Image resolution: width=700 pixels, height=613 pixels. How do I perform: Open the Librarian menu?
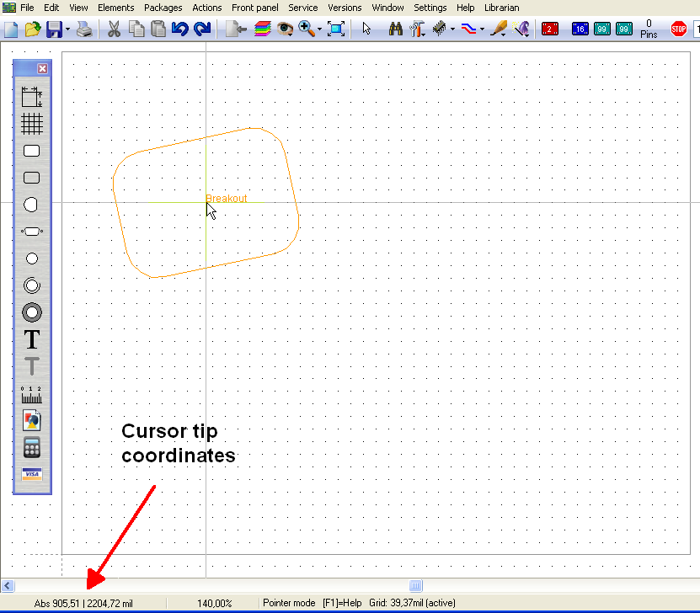pyautogui.click(x=501, y=8)
